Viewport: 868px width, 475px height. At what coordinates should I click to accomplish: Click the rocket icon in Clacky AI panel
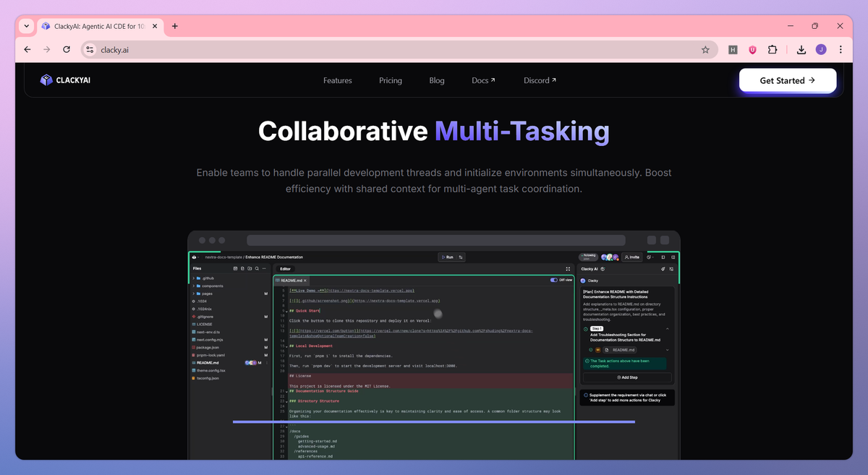pos(663,269)
